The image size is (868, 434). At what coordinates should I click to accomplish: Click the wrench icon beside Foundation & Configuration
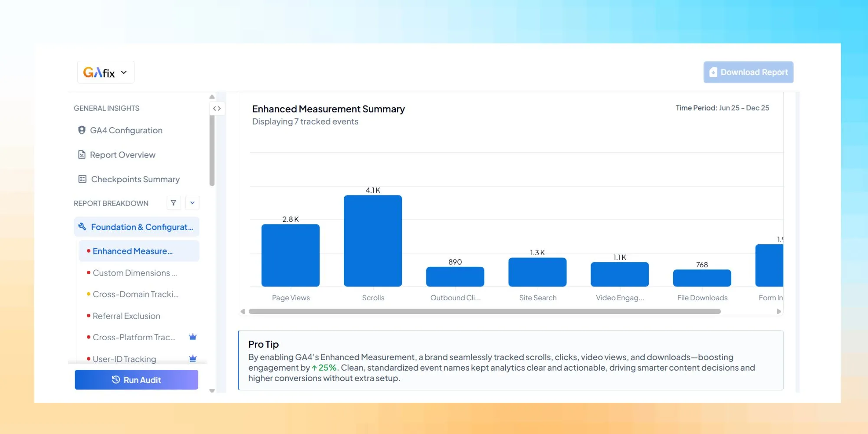tap(82, 226)
